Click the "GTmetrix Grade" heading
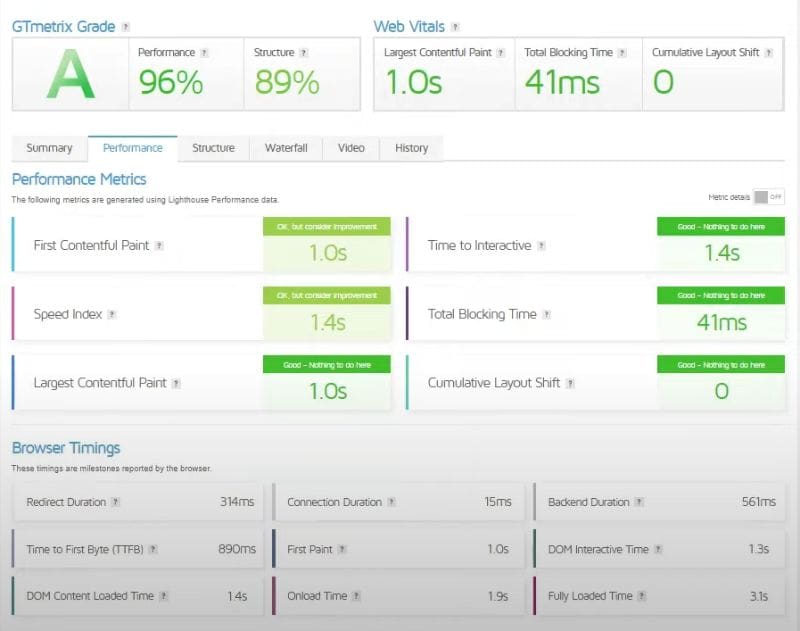Image resolution: width=800 pixels, height=631 pixels. tap(64, 27)
